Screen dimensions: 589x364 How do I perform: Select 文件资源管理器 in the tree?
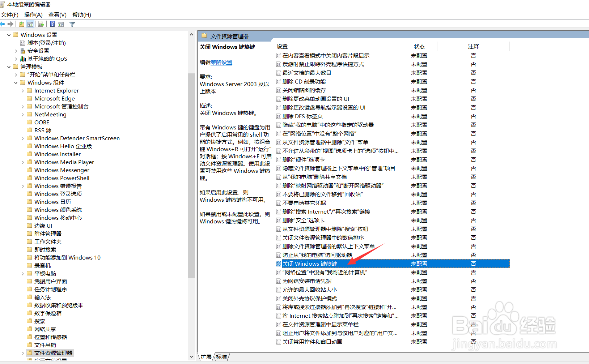click(x=53, y=353)
